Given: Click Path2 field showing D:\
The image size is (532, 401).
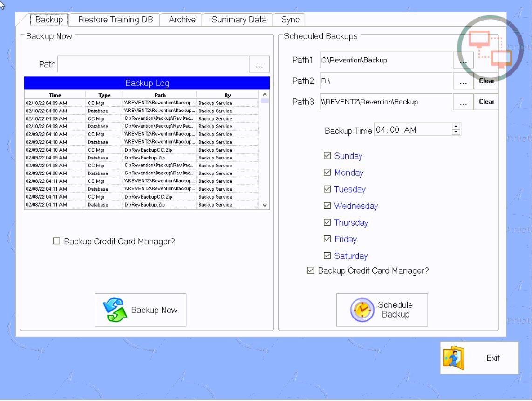Looking at the screenshot, I should [x=386, y=81].
